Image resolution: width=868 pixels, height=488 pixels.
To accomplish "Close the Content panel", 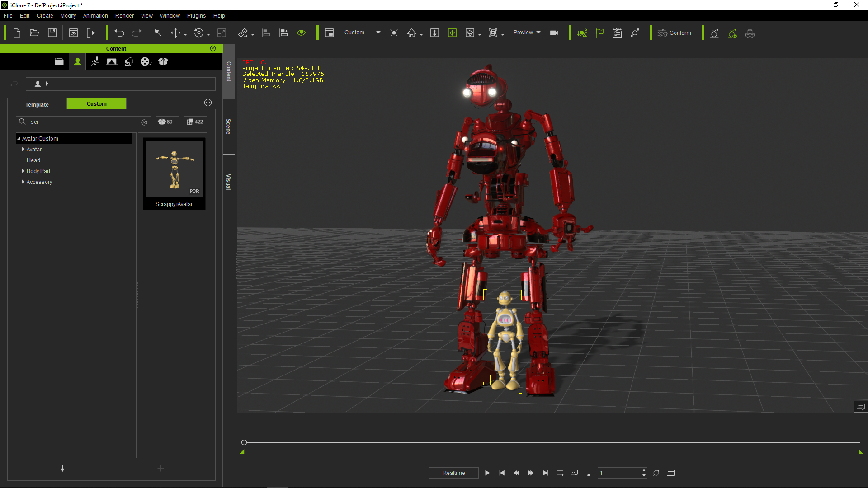I will (x=213, y=48).
